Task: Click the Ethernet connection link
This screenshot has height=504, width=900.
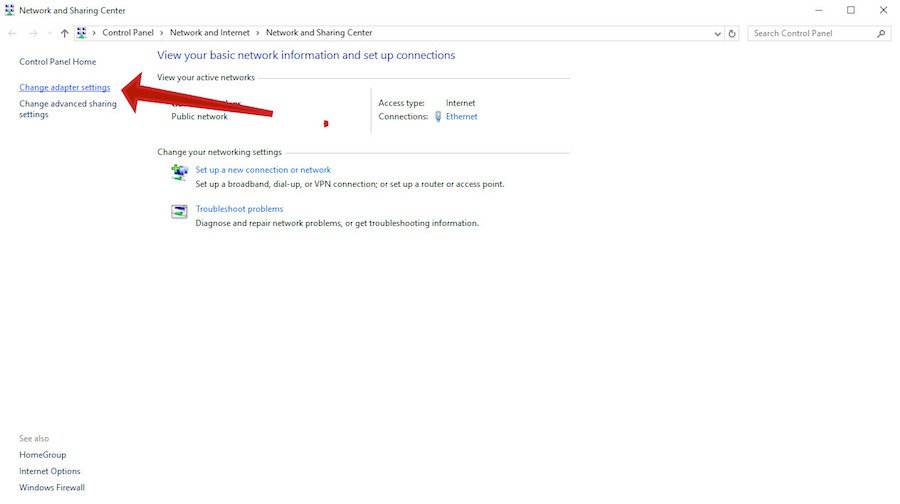Action: [x=461, y=117]
